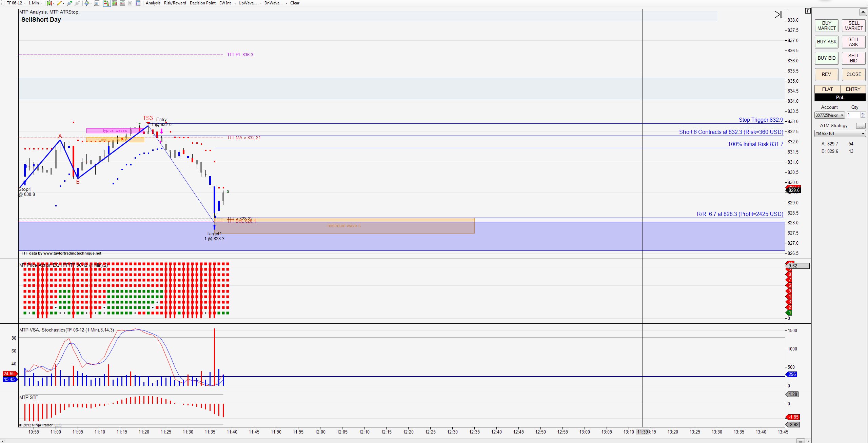The width and height of the screenshot is (868, 443).
Task: Click the greyed dollar sign toolbar icon
Action: pyautogui.click(x=130, y=3)
